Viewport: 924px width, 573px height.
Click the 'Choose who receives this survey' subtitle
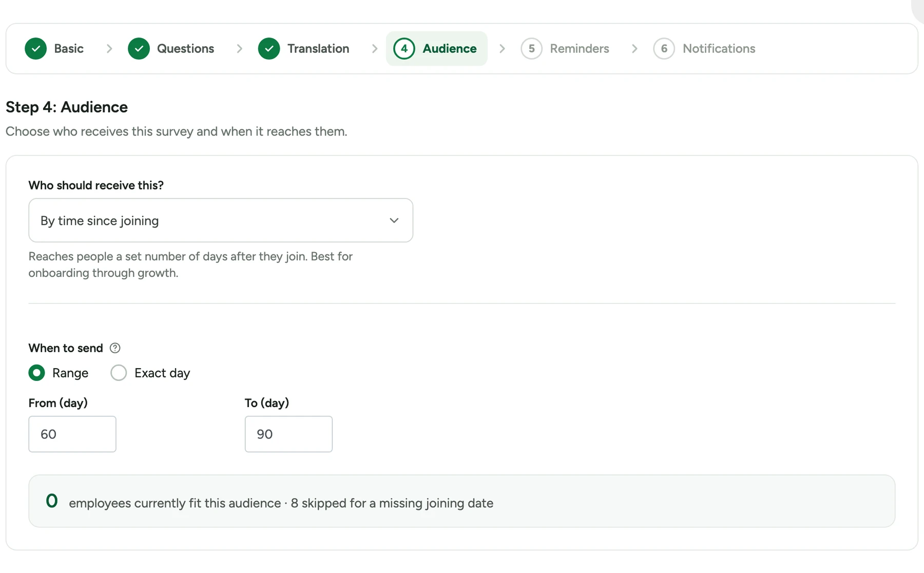coord(177,131)
